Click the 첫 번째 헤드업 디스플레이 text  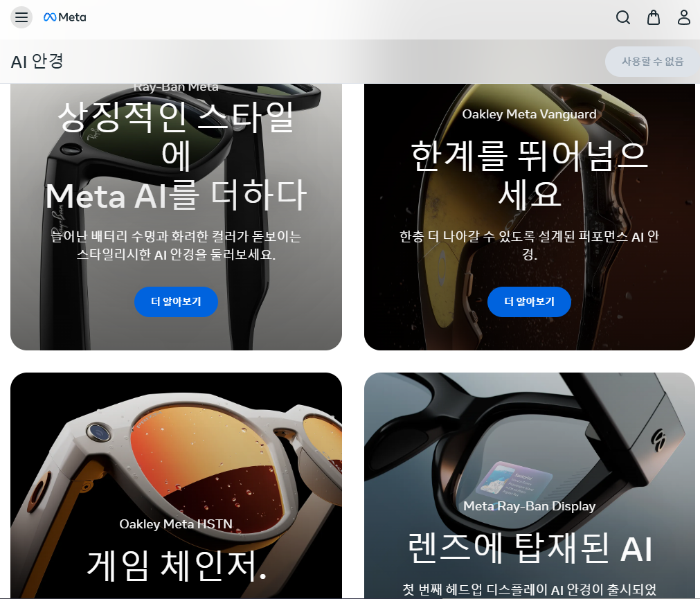(529, 589)
